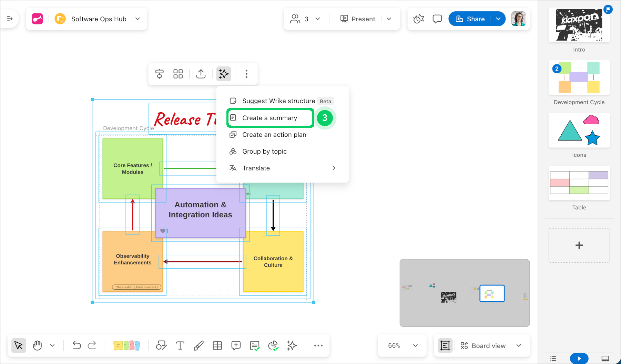Open the comments chat bubble icon
This screenshot has width=621, height=364.
(437, 19)
